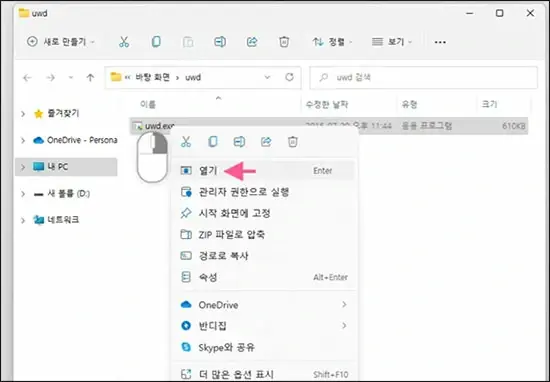Choose ZIP 파일로 압축 in the context menu
The image size is (550, 382).
point(264,235)
